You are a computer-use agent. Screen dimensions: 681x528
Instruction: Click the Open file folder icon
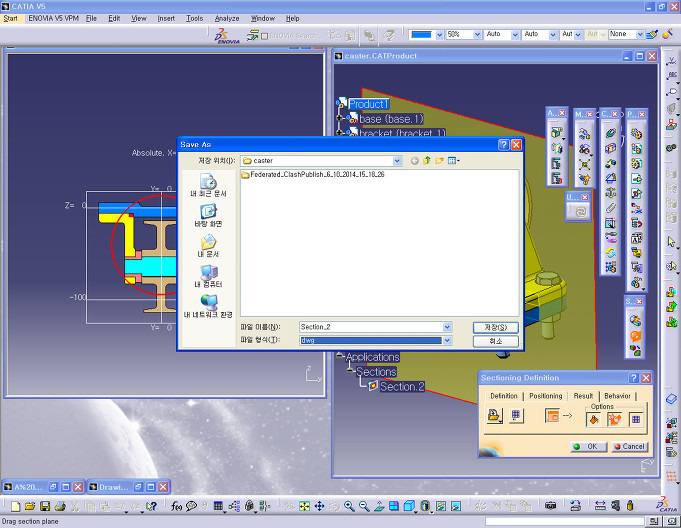30,506
